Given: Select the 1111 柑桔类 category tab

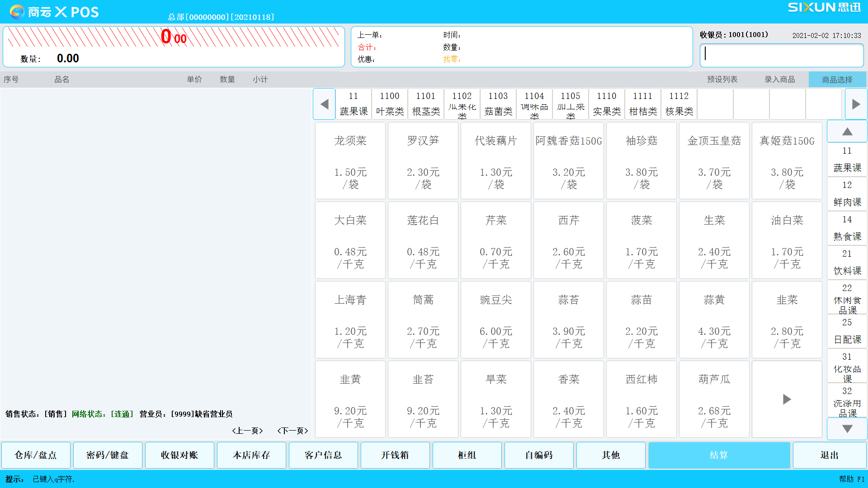Looking at the screenshot, I should click(643, 104).
